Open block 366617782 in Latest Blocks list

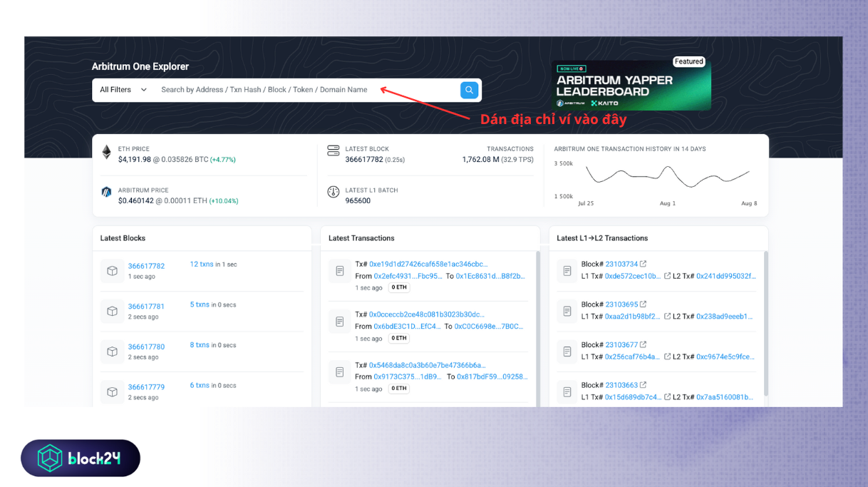pyautogui.click(x=146, y=266)
